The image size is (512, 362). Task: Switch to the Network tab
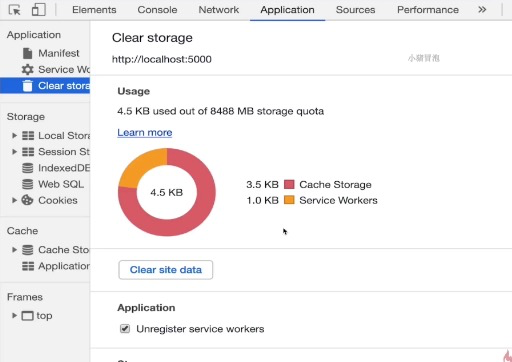tap(219, 10)
